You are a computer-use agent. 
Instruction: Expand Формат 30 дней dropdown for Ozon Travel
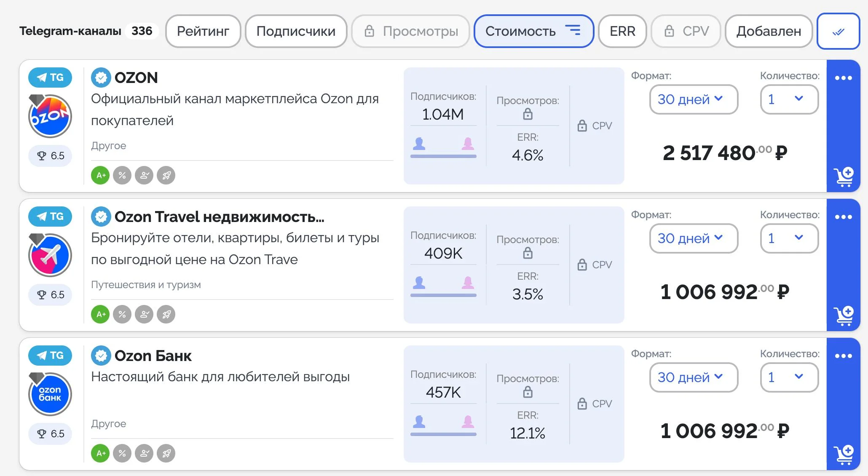pos(694,238)
